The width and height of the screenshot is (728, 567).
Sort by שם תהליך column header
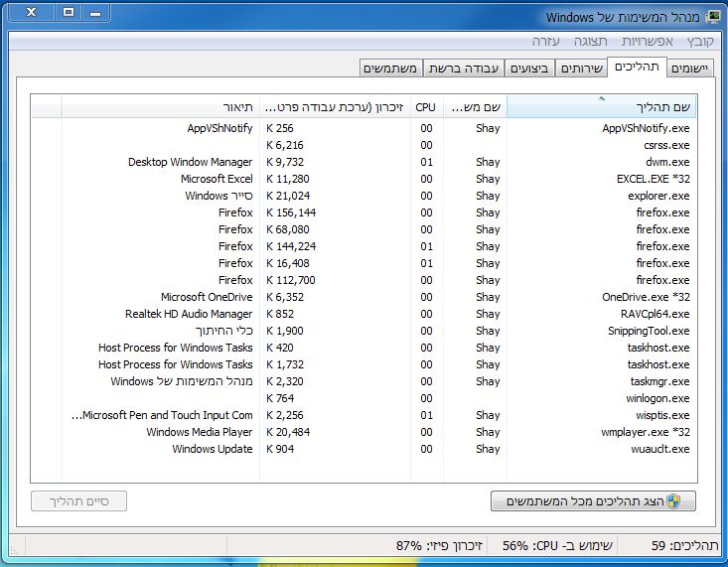(602, 107)
